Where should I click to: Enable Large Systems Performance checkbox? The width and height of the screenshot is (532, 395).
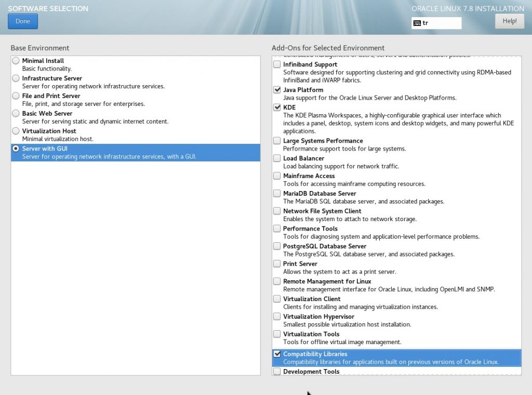pyautogui.click(x=277, y=141)
